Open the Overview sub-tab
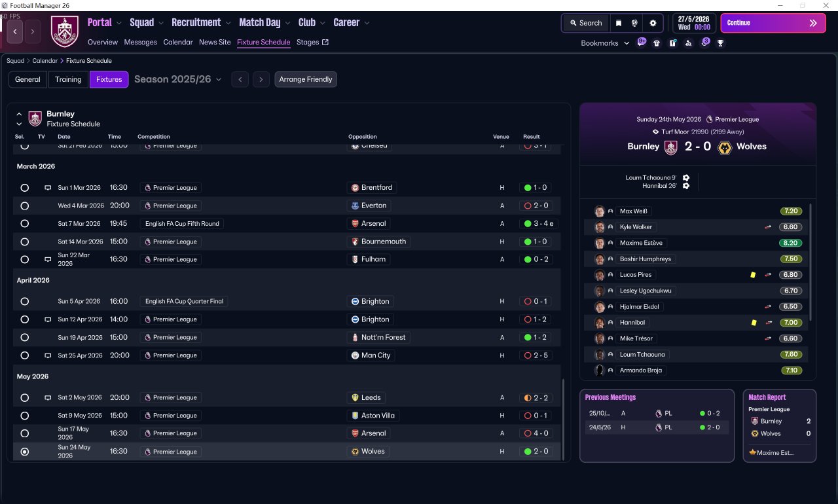838x504 pixels. (103, 43)
